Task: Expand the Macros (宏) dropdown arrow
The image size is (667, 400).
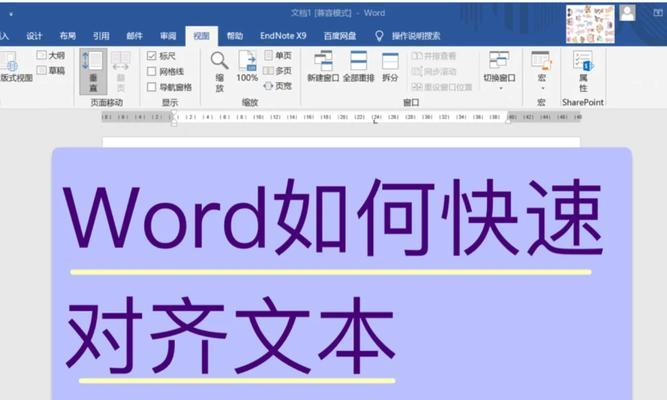Action: 542,88
